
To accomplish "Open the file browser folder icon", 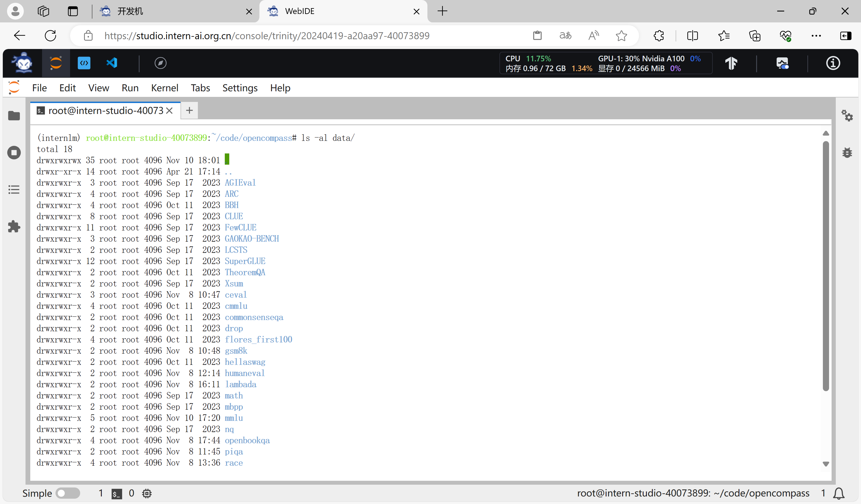I will 14,116.
